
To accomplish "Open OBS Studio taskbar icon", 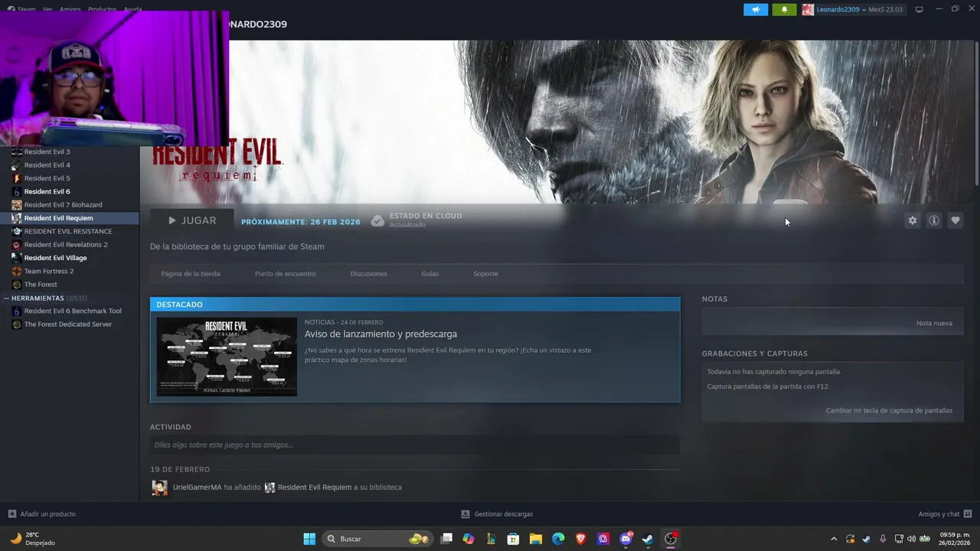I will point(671,539).
